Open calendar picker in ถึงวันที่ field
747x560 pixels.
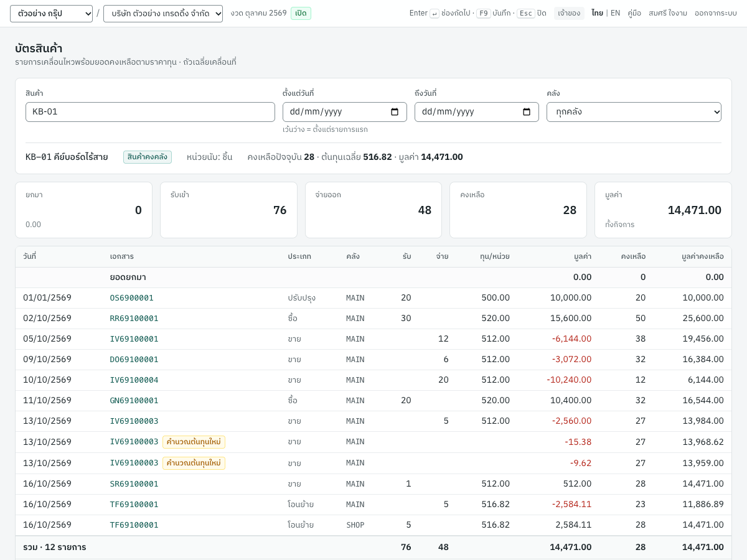click(x=527, y=112)
